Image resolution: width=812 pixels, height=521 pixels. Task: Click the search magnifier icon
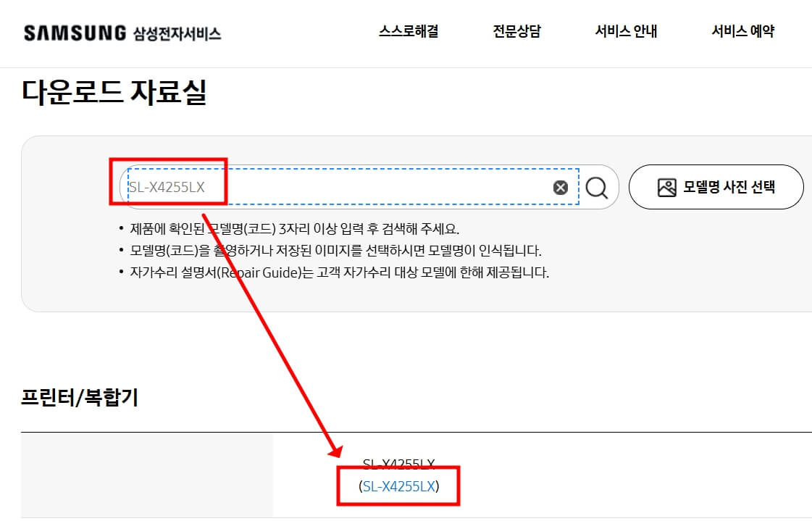[597, 187]
